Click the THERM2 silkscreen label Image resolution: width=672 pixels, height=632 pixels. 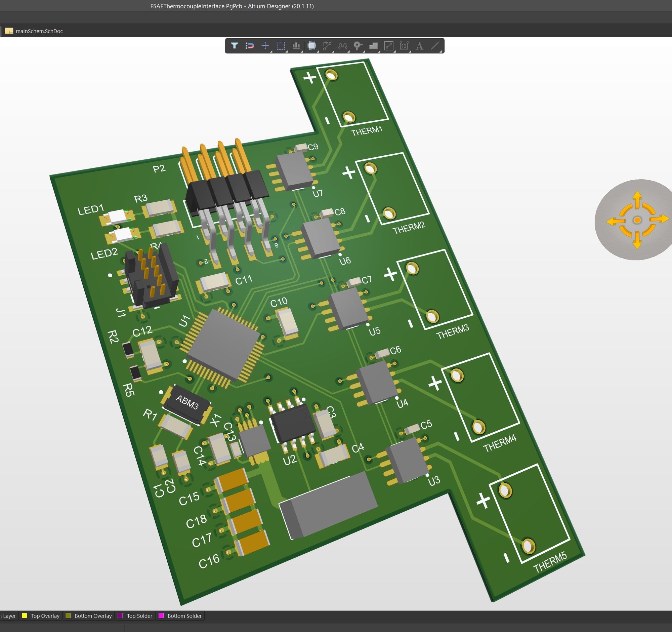click(409, 228)
